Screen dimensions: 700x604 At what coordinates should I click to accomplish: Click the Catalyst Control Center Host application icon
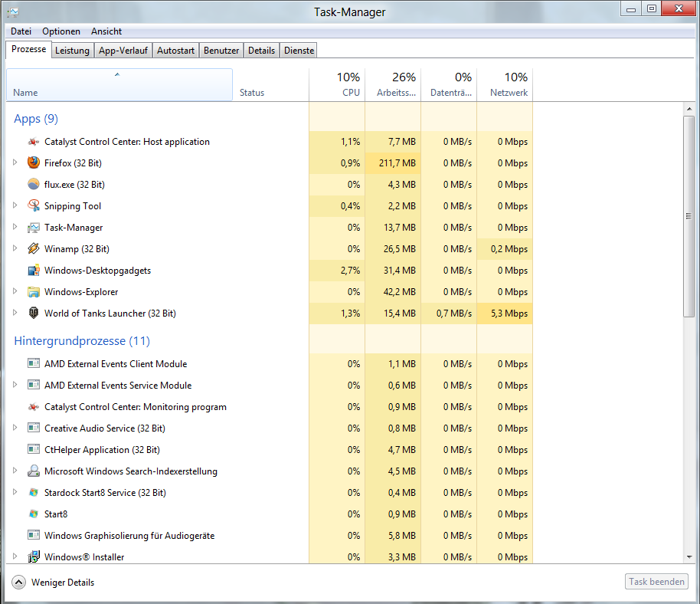[34, 142]
